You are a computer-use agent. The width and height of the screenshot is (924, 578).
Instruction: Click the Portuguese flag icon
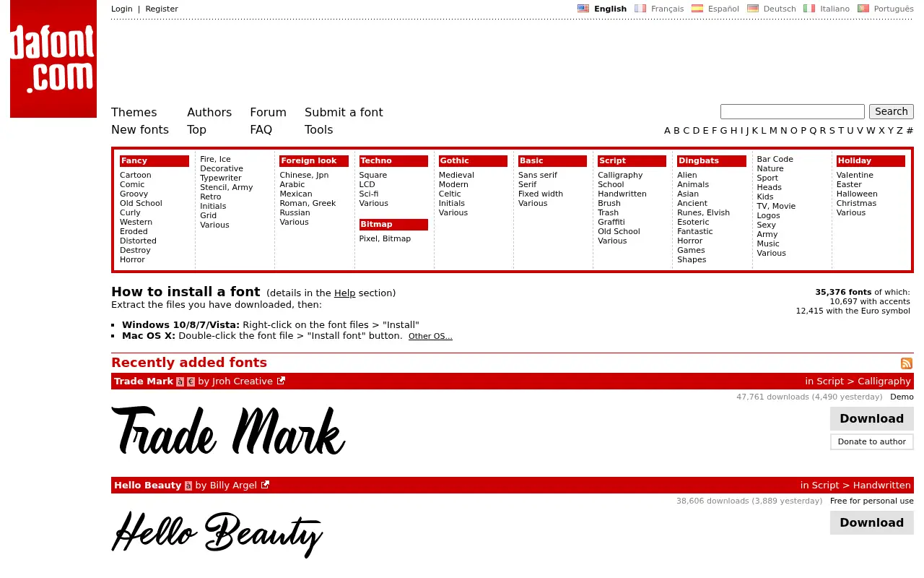click(x=863, y=9)
